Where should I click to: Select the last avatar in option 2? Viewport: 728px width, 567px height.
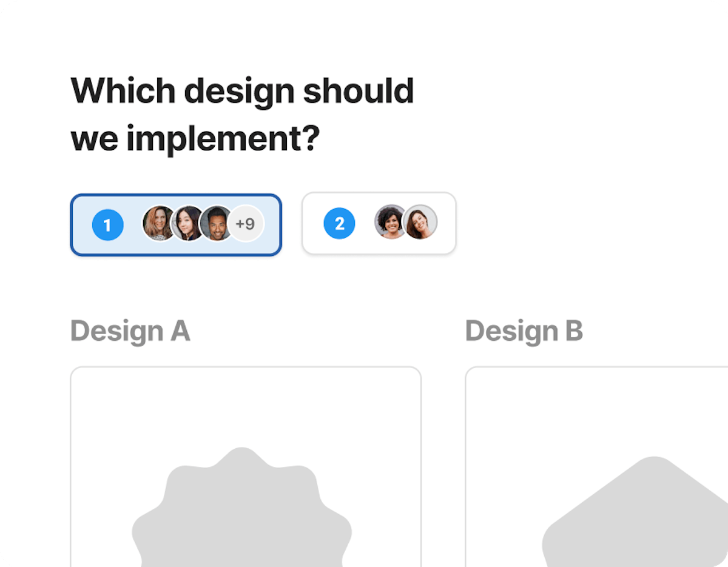click(420, 222)
